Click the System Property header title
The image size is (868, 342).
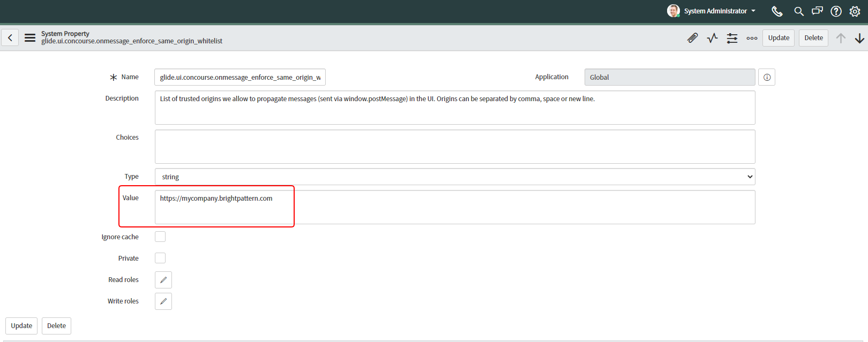[x=65, y=34]
